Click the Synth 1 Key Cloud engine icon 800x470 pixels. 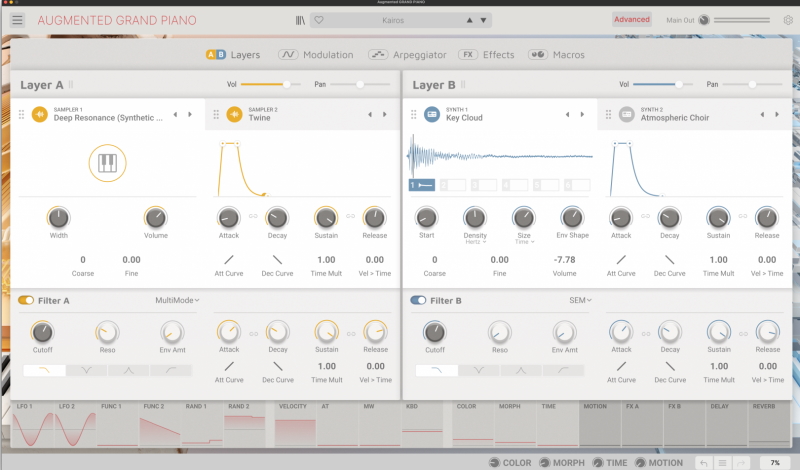coord(432,114)
